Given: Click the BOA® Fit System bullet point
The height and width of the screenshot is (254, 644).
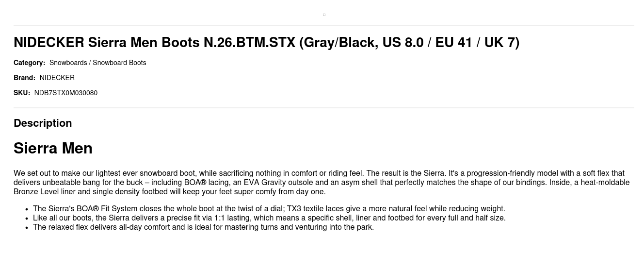Looking at the screenshot, I should click(x=269, y=209).
